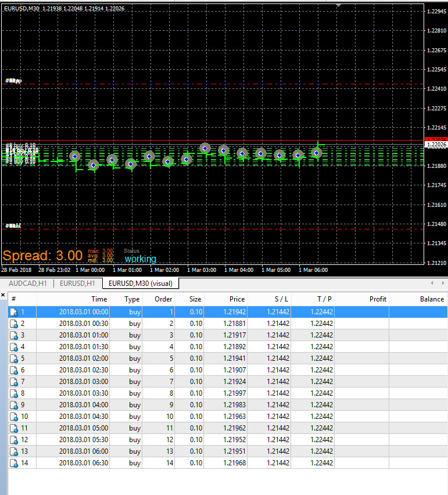Click order icon in row 14
The width and height of the screenshot is (448, 495).
click(x=14, y=463)
